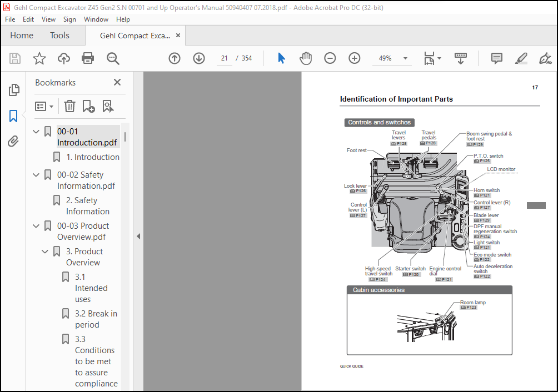Click the Lock lever label
This screenshot has height=392, width=558.
point(355,186)
